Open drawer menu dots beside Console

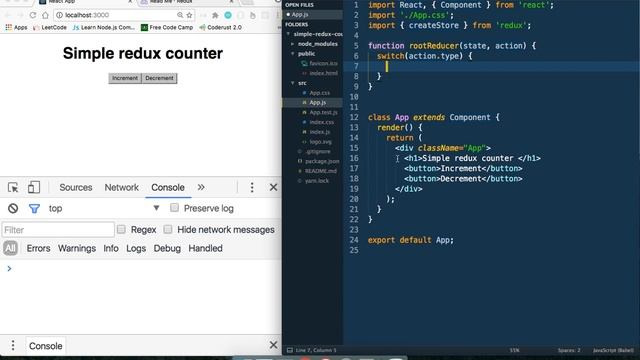(13, 345)
